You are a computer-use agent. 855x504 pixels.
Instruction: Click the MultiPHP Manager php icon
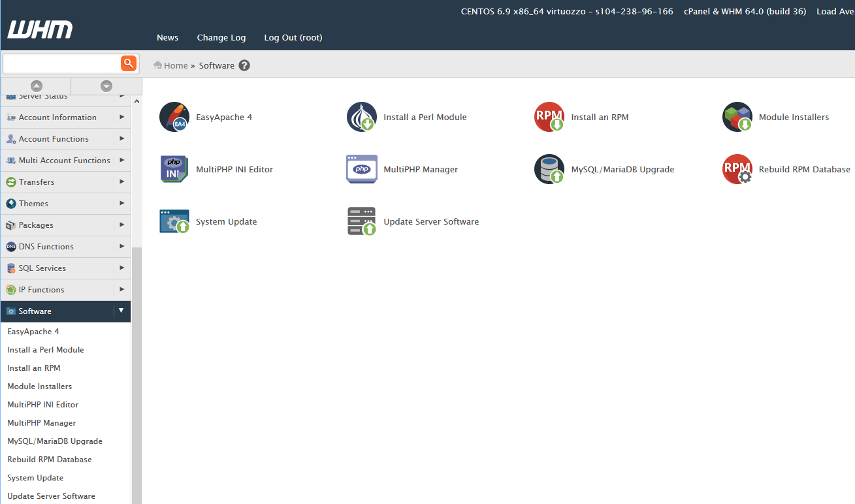point(362,169)
